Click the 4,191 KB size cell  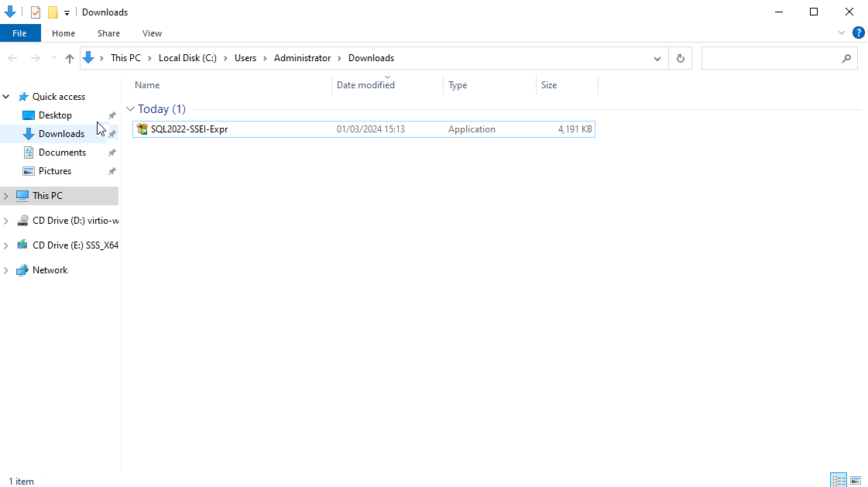click(575, 129)
